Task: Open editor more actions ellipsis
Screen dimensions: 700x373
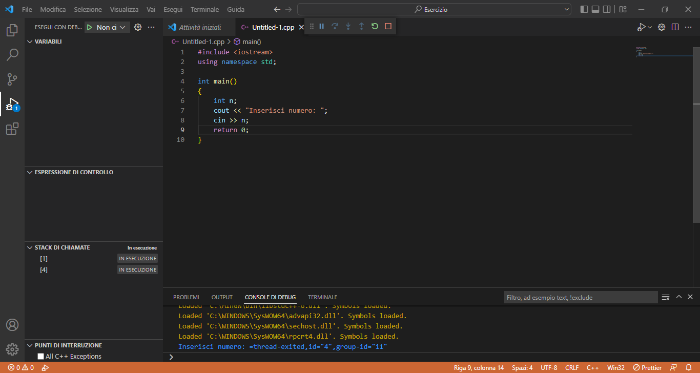Action: tap(688, 27)
